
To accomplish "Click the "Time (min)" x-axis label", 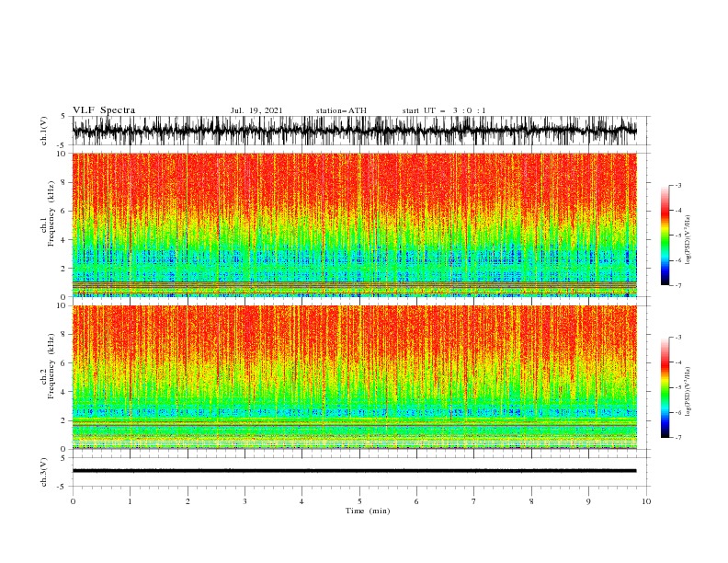I will click(368, 511).
